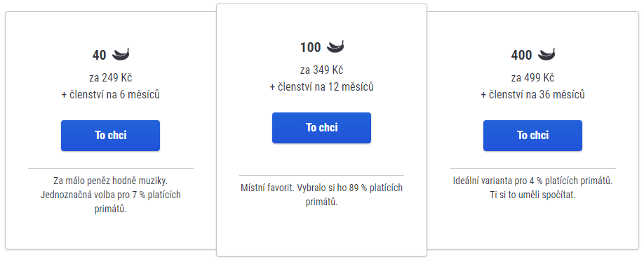The height and width of the screenshot is (260, 644).
Task: Click the Jednoznačná volba pro 7 % line
Action: pyautogui.click(x=110, y=195)
